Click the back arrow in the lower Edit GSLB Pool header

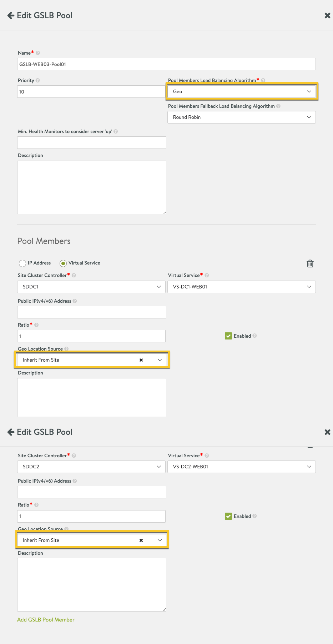click(11, 432)
